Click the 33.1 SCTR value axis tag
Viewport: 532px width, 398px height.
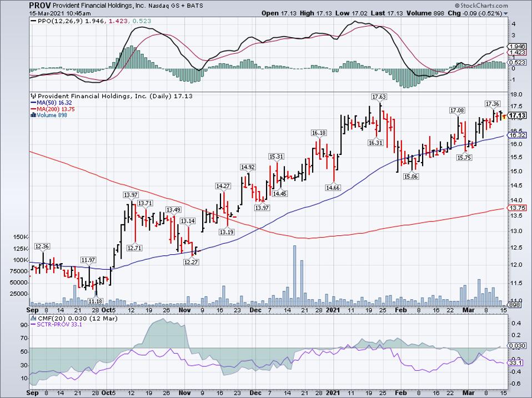tap(516, 363)
